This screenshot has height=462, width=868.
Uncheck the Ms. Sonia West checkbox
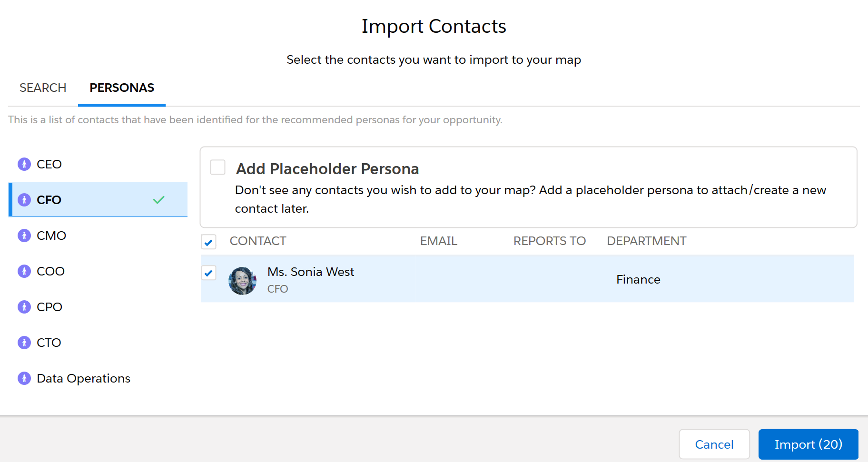coord(208,273)
